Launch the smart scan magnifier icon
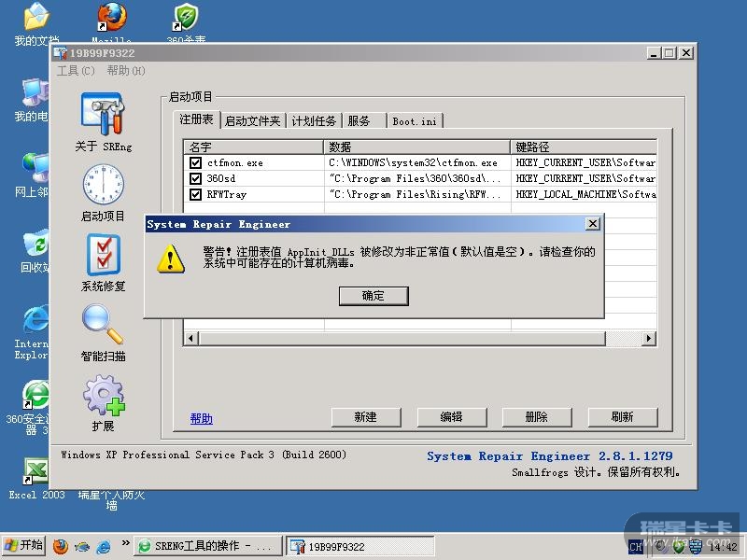This screenshot has height=560, width=747. (x=103, y=324)
